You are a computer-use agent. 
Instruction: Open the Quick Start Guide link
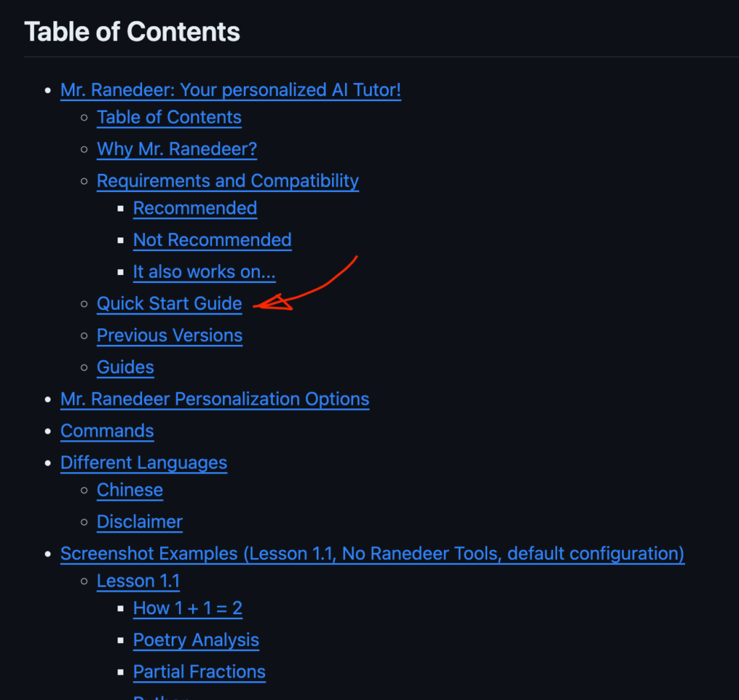(170, 304)
